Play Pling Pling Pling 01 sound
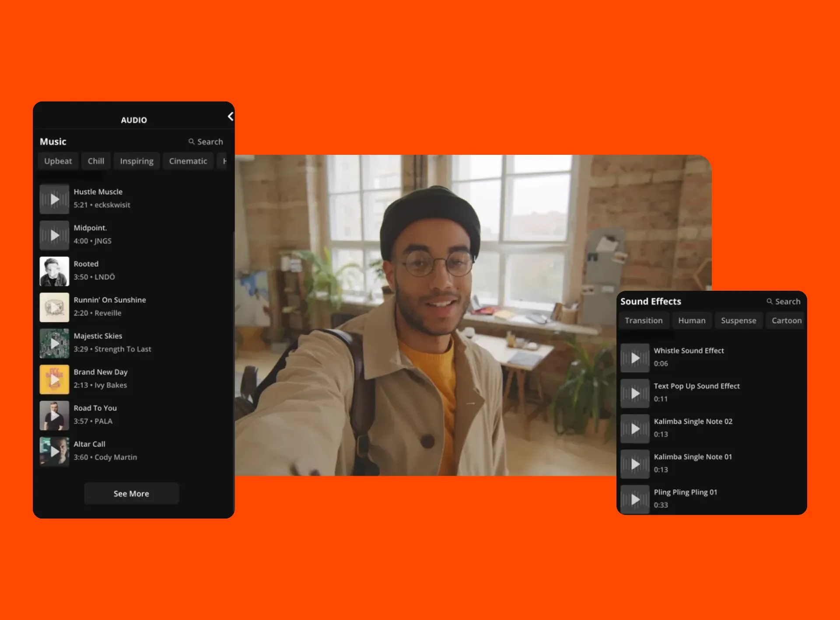 635,499
